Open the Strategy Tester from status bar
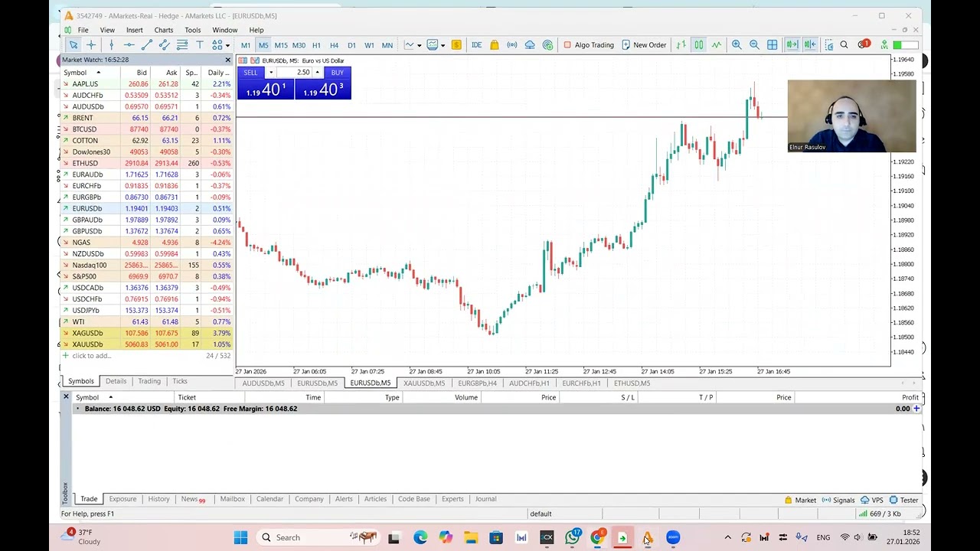This screenshot has width=980, height=551. (x=903, y=500)
